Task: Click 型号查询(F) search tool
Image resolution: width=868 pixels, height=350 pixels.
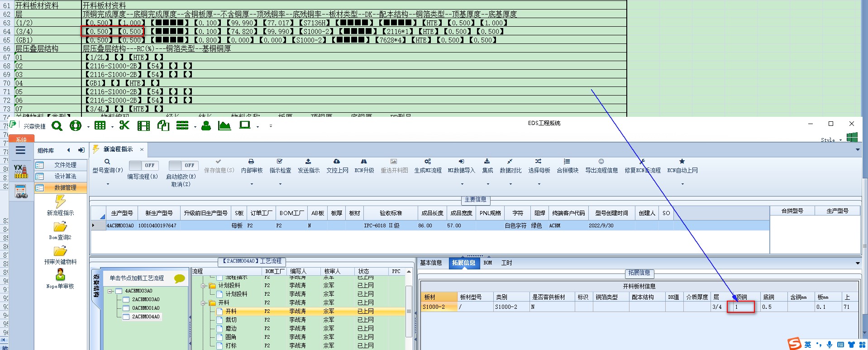Action: 108,166
